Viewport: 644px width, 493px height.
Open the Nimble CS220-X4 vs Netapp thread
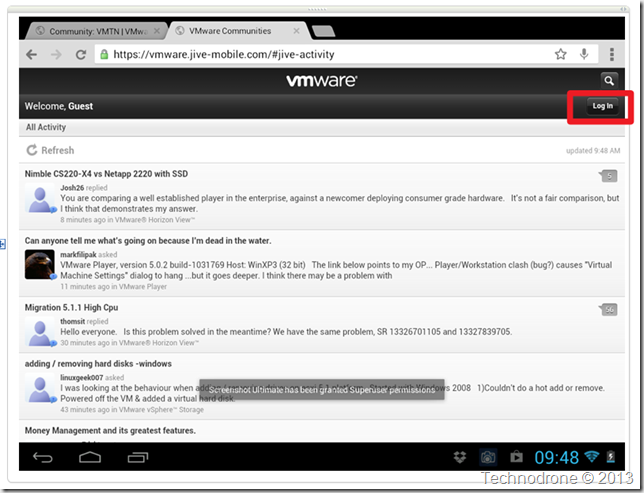click(106, 174)
